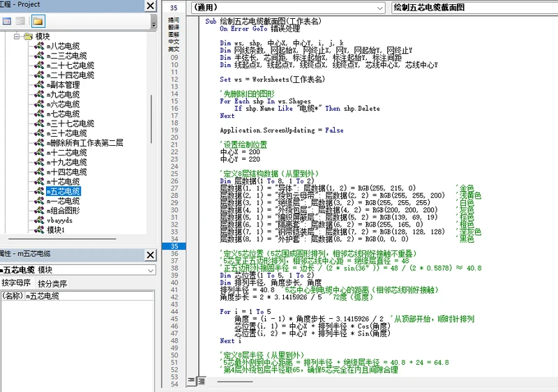
Task: Click the Project tree horizontal scrollbar
Action: point(62,239)
